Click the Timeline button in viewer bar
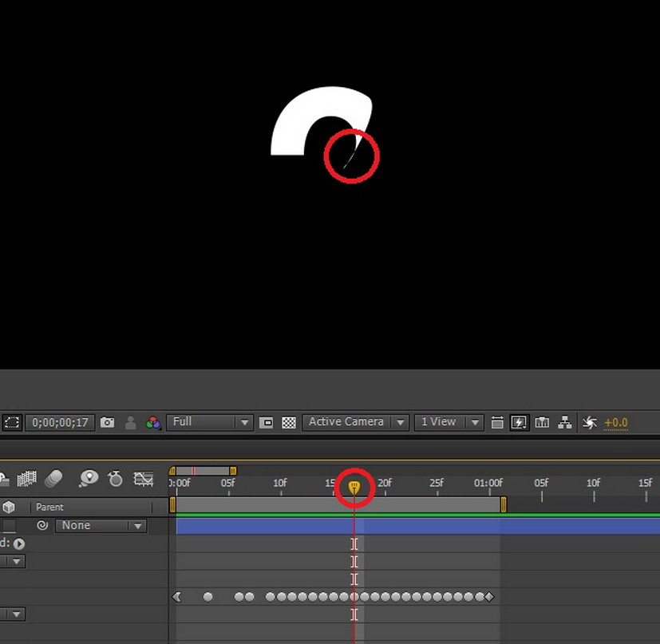 click(x=542, y=422)
